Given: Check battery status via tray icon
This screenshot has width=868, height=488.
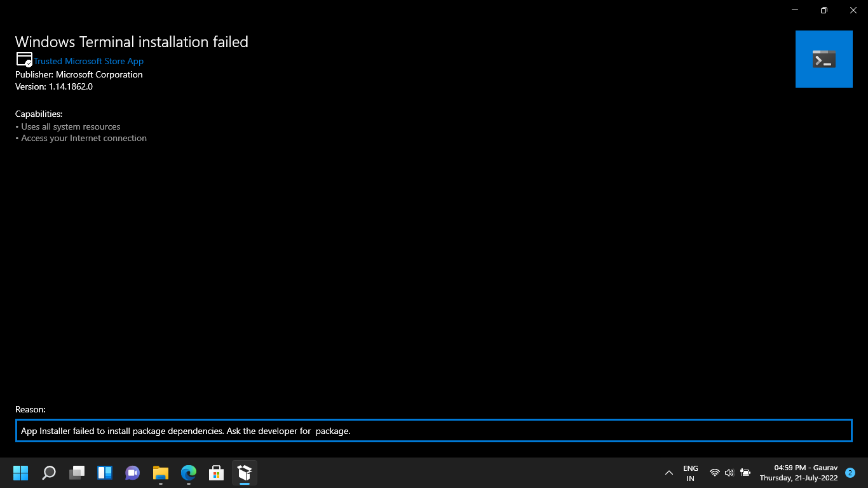Looking at the screenshot, I should pos(745,473).
